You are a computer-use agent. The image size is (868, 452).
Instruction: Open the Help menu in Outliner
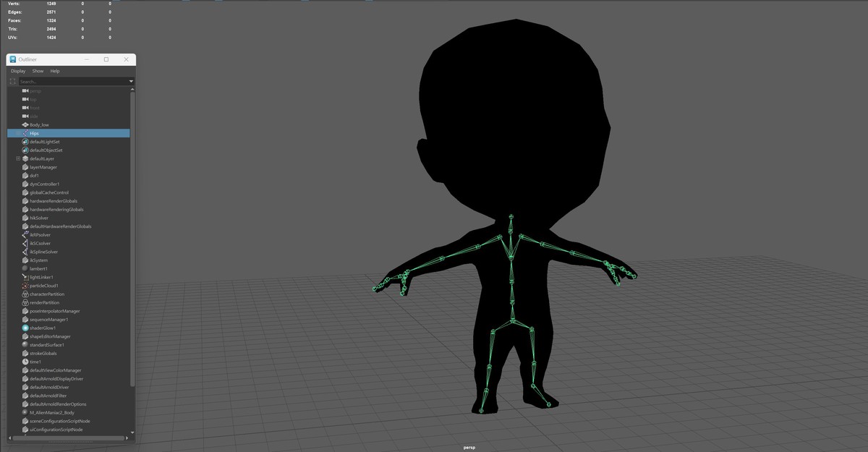55,71
